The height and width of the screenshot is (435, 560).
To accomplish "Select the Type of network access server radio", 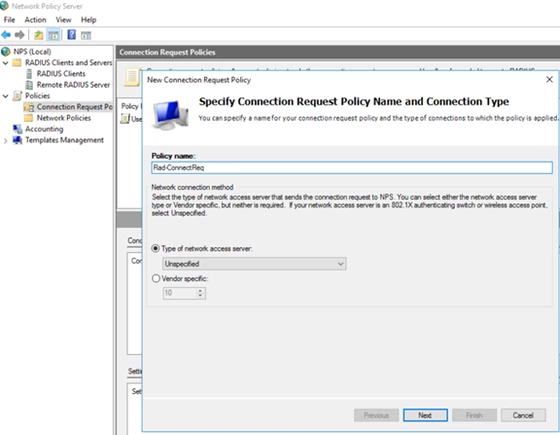I will pyautogui.click(x=155, y=249).
